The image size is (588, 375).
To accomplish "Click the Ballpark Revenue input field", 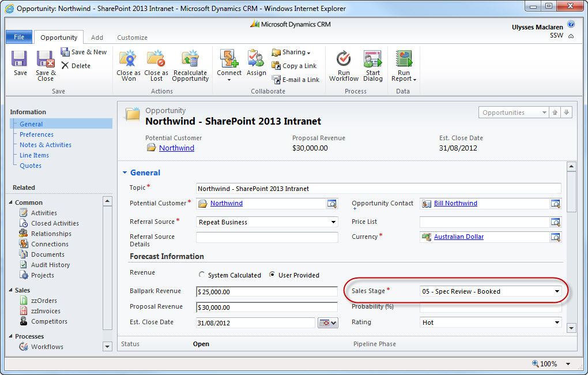I will pos(267,292).
